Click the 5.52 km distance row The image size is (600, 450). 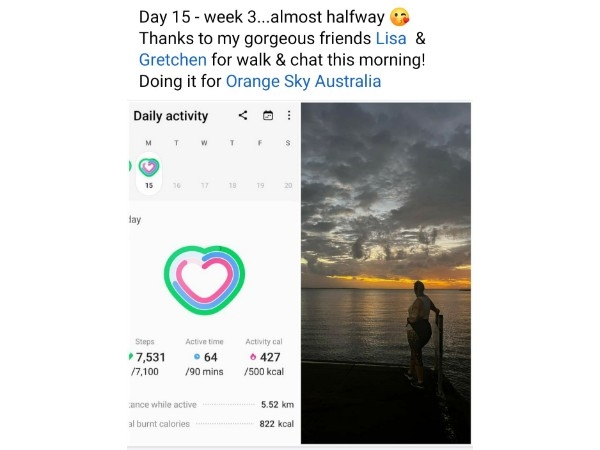(211, 404)
